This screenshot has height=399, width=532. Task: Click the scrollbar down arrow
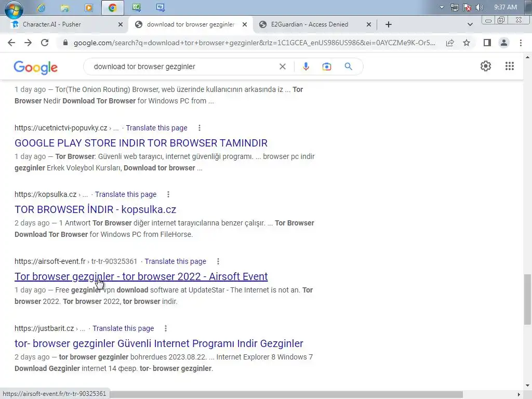click(x=528, y=385)
